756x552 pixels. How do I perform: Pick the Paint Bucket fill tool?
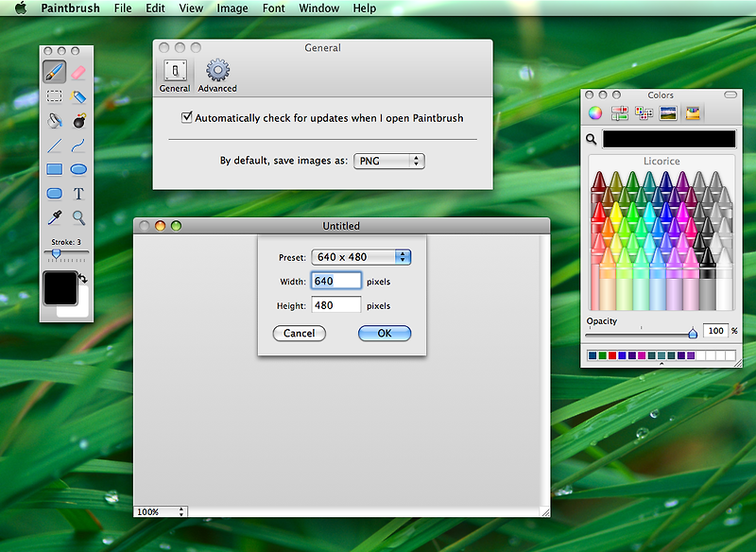(53, 121)
